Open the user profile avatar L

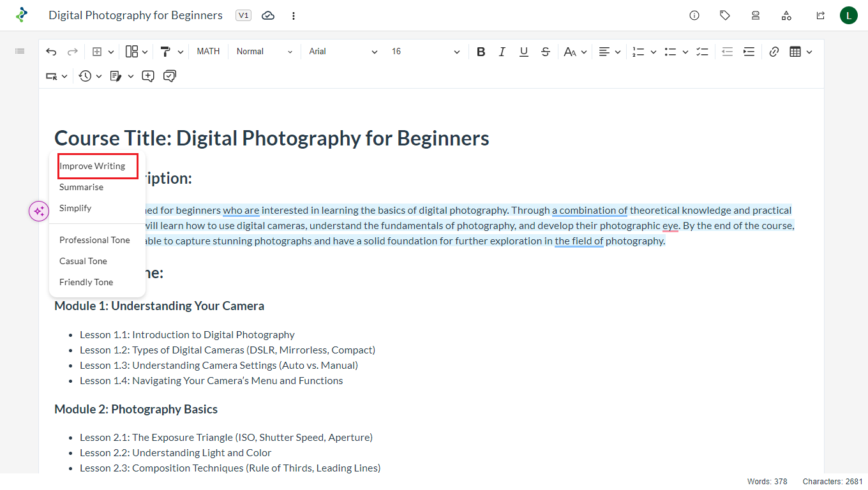click(x=848, y=15)
